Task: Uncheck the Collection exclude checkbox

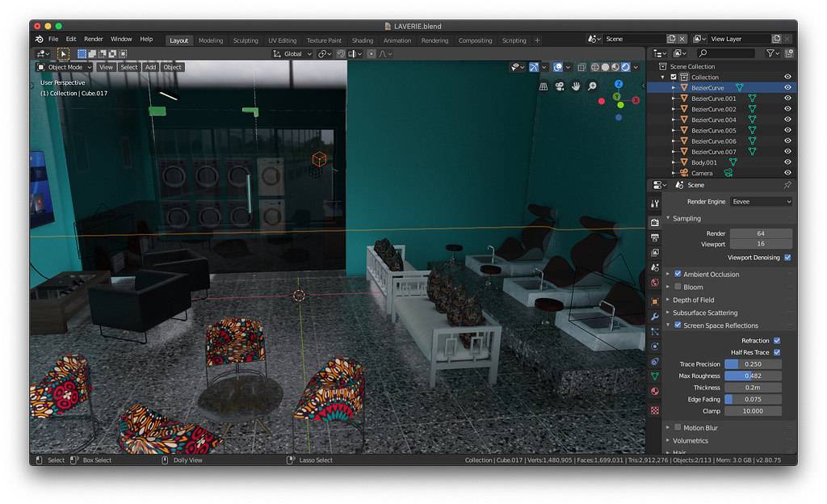Action: [674, 77]
